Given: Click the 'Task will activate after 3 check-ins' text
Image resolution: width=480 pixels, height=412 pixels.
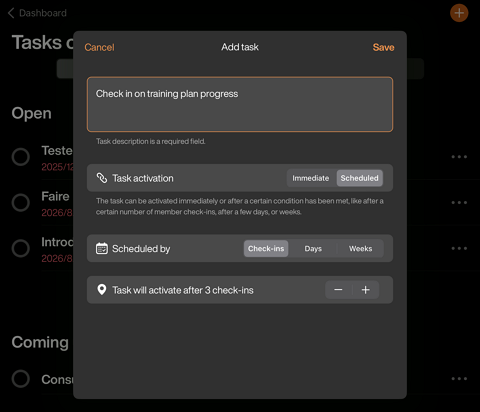Looking at the screenshot, I should coord(183,290).
